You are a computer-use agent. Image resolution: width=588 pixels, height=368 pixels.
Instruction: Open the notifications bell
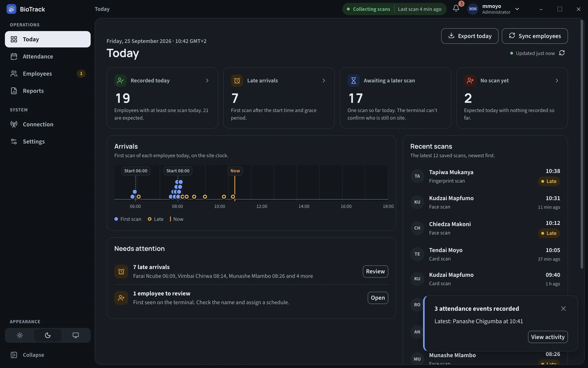coord(456,9)
